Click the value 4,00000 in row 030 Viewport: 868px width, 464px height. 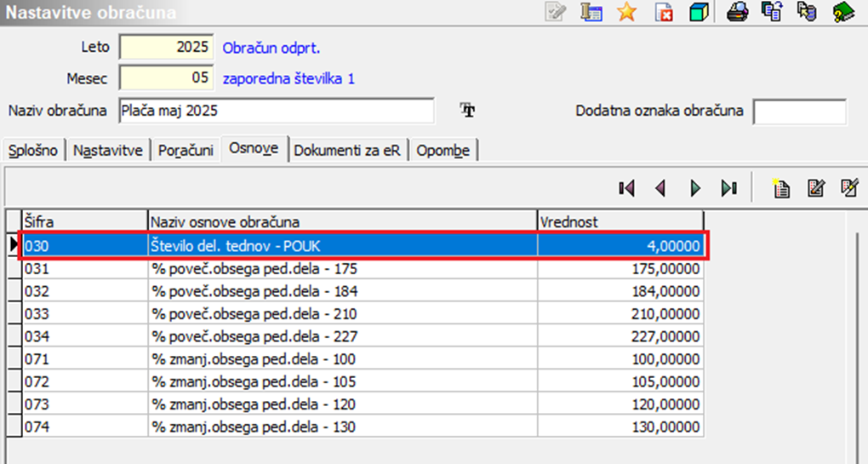620,246
